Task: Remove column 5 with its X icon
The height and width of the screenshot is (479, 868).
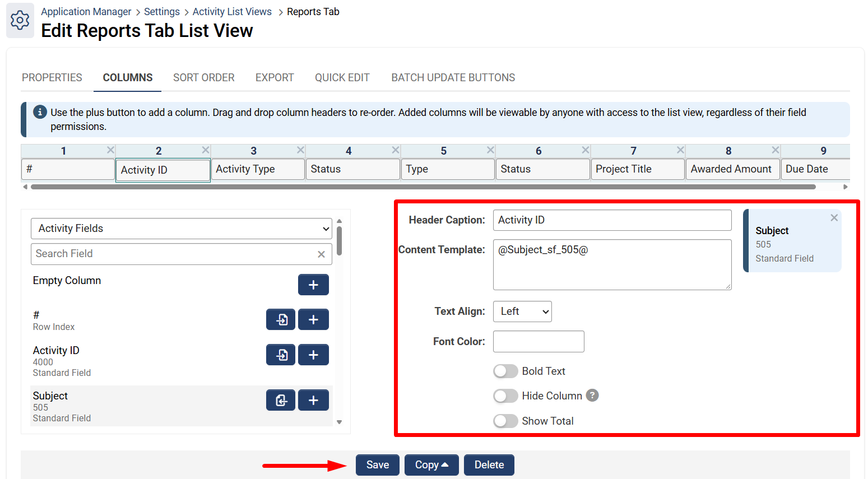Action: (x=490, y=150)
